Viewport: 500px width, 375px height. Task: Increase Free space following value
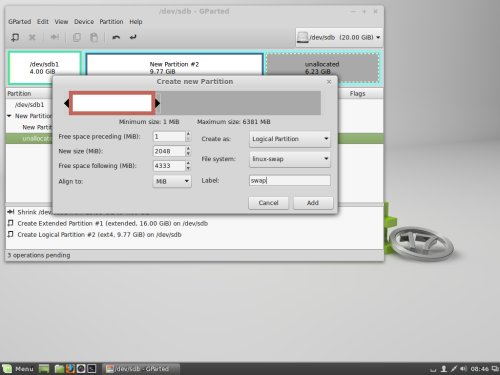(x=188, y=163)
